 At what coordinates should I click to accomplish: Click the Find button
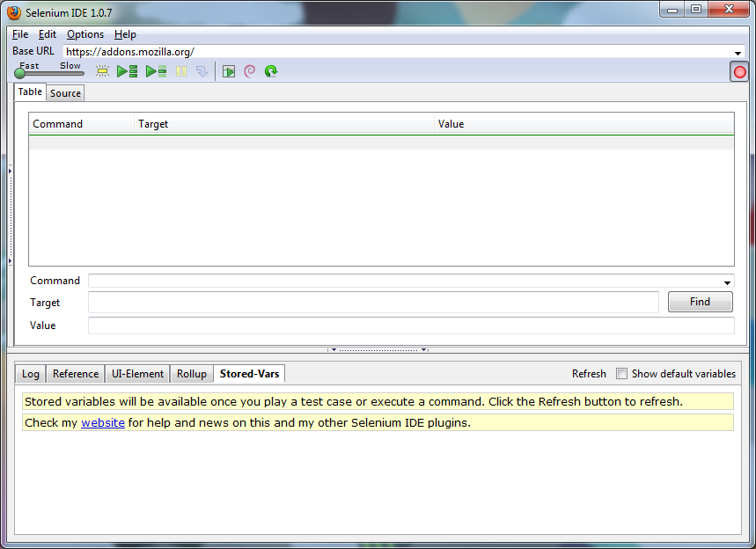[x=700, y=302]
